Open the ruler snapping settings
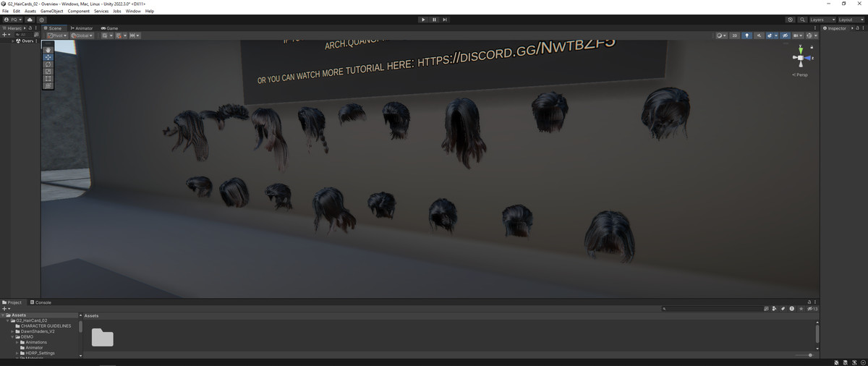 (x=134, y=35)
